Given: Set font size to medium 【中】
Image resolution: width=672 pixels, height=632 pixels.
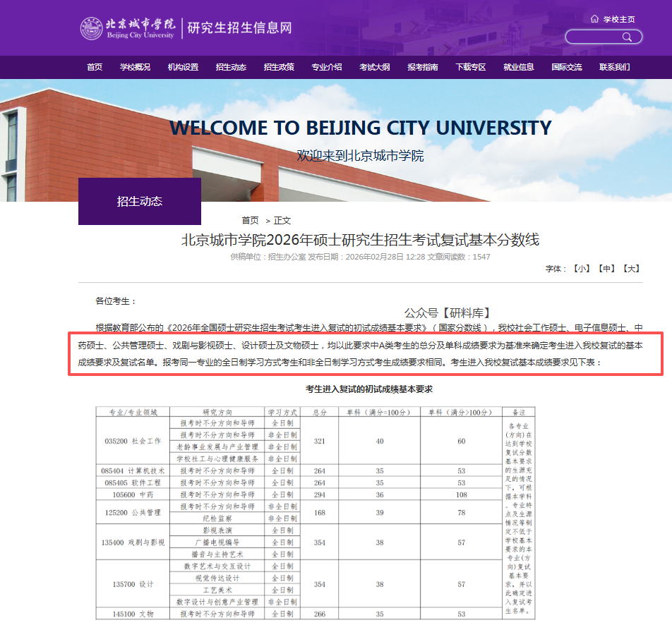Looking at the screenshot, I should pyautogui.click(x=606, y=269).
